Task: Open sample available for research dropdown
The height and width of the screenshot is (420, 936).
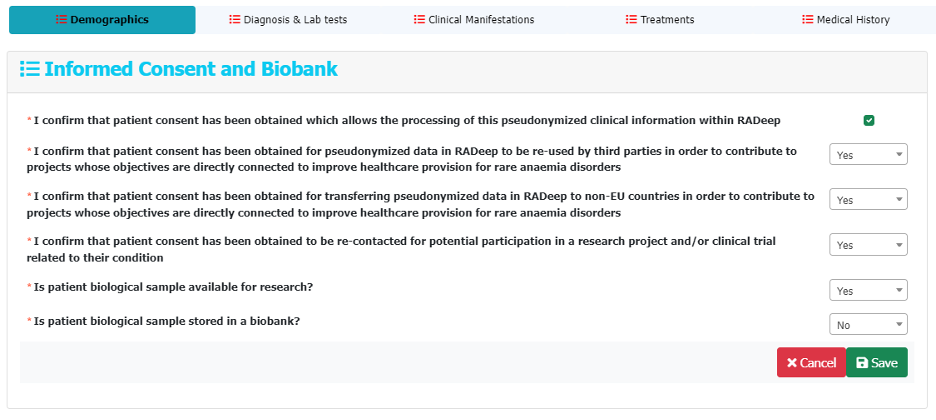Action: click(x=869, y=291)
